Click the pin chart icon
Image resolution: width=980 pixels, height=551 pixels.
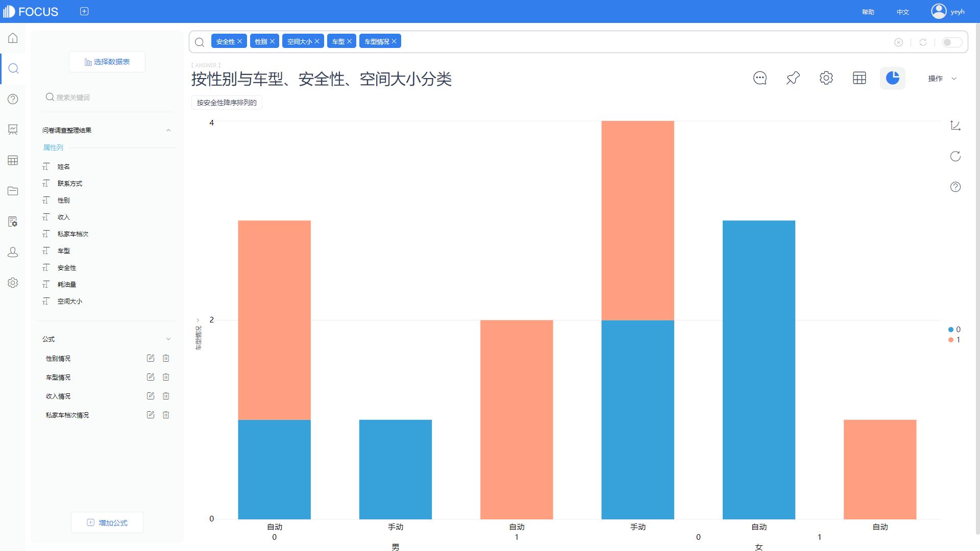[x=793, y=78]
